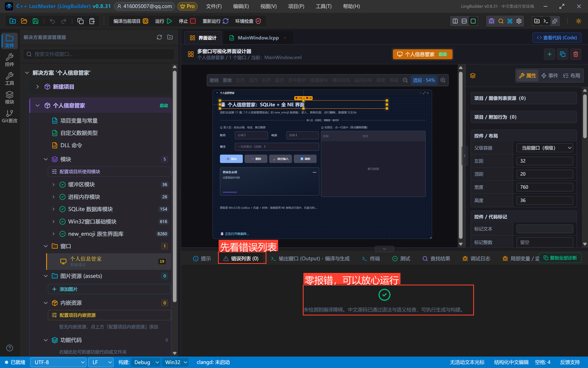588x368 pixels.
Task: Click the layers icon above the properties panel
Action: 473,76
